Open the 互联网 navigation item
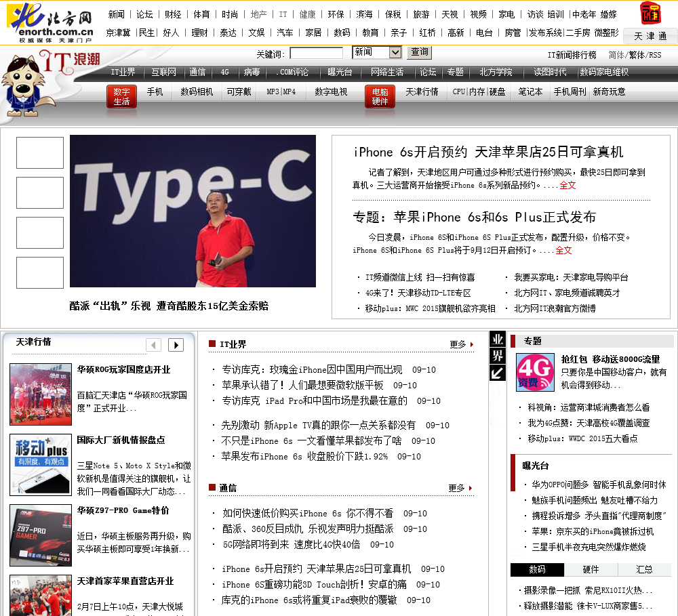This screenshot has height=616, width=678. 163,73
